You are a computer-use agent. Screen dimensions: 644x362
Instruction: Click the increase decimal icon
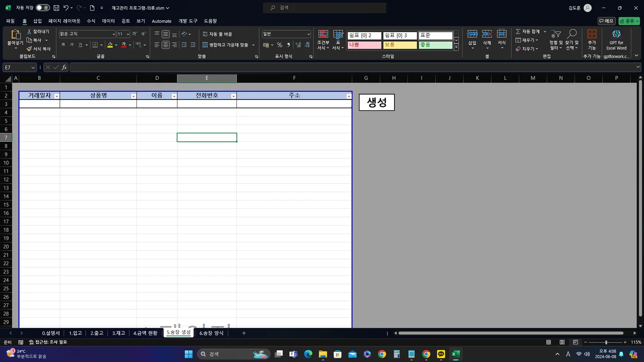[x=298, y=45]
